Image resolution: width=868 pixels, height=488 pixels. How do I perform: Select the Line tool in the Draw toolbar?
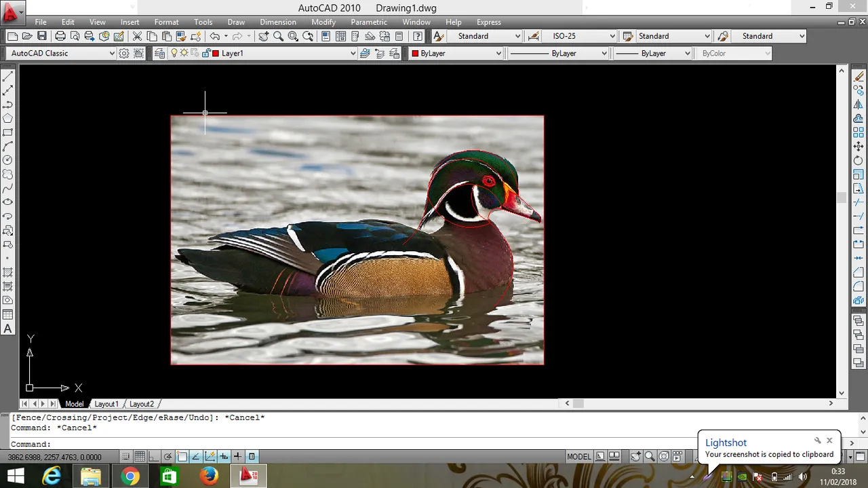[8, 76]
